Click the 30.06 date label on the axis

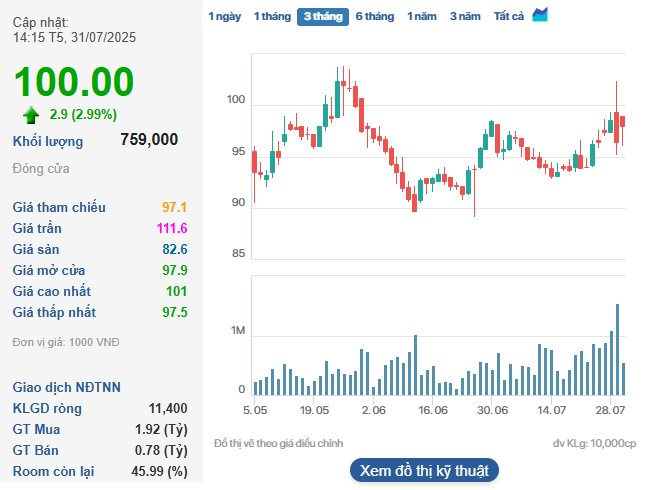pyautogui.click(x=493, y=410)
